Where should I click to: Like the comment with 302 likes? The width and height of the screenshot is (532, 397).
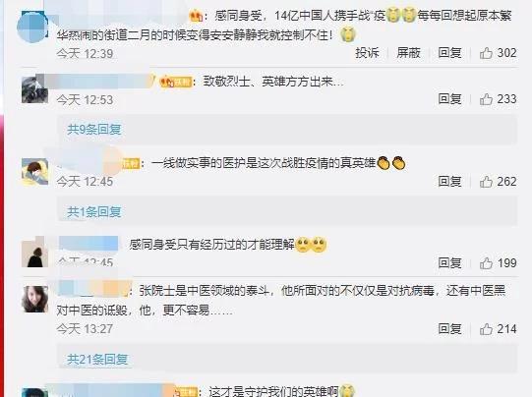point(486,53)
